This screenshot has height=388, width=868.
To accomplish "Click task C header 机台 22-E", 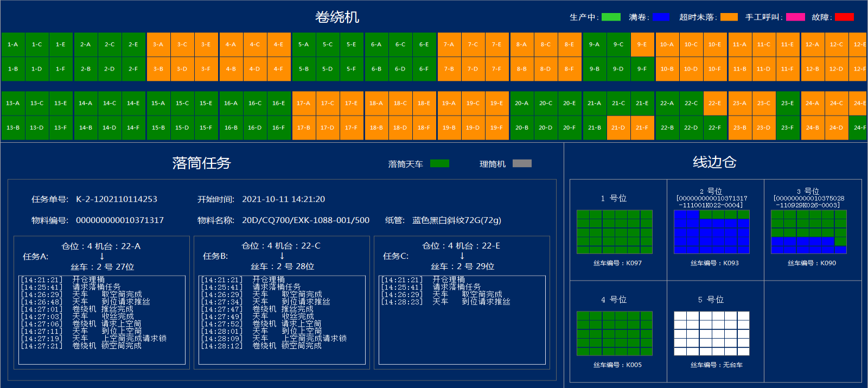I will [x=478, y=246].
